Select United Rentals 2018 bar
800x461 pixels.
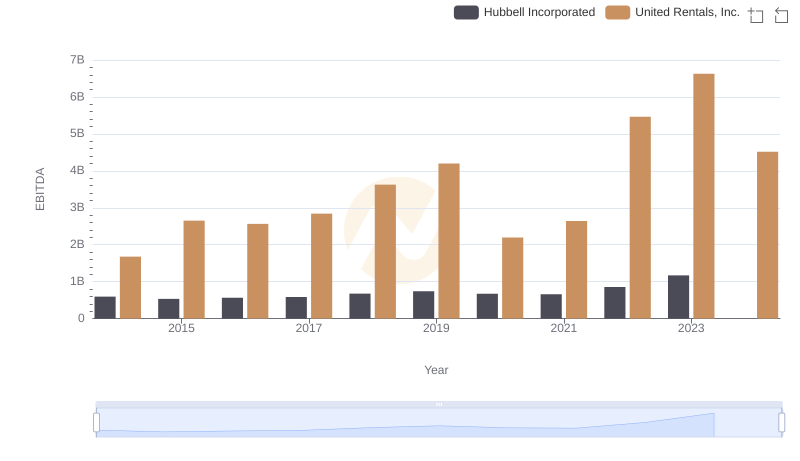(385, 251)
